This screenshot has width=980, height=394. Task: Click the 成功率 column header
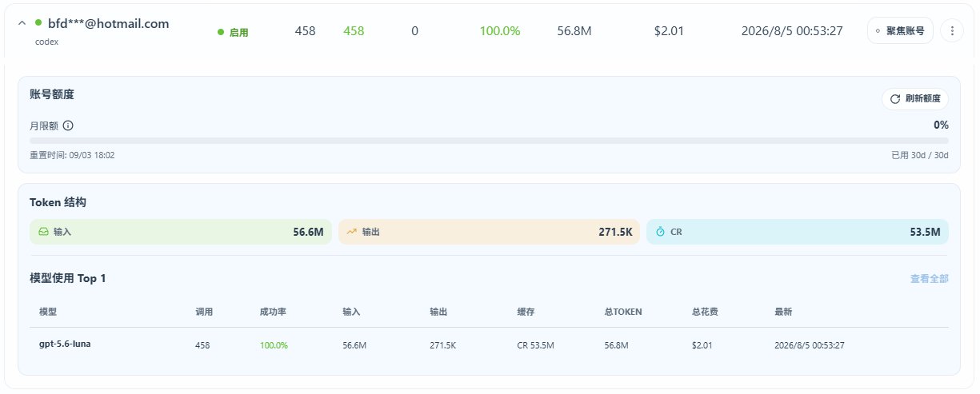(x=273, y=312)
